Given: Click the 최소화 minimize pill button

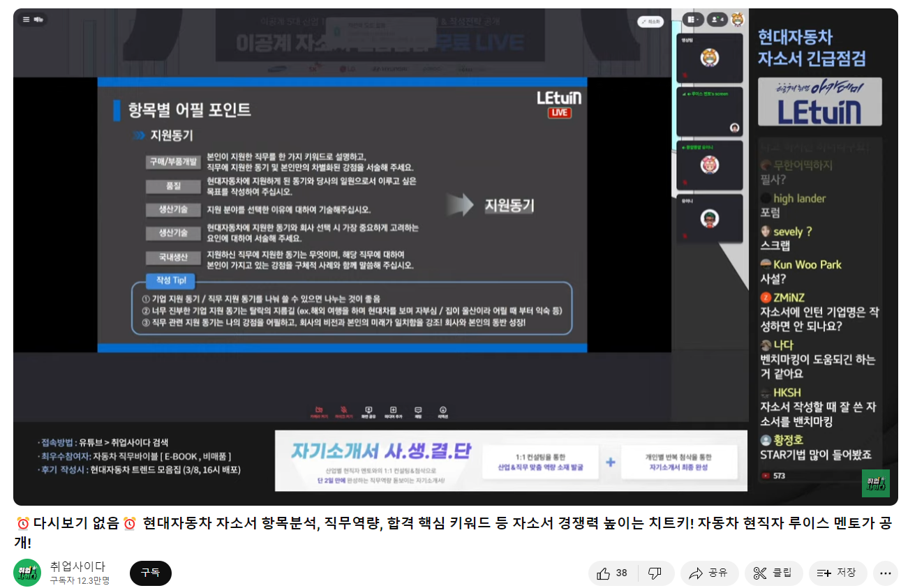Looking at the screenshot, I should pyautogui.click(x=650, y=22).
